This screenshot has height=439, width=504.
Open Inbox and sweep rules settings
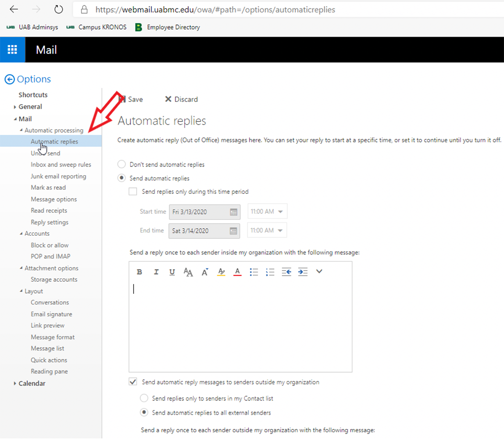click(x=61, y=164)
